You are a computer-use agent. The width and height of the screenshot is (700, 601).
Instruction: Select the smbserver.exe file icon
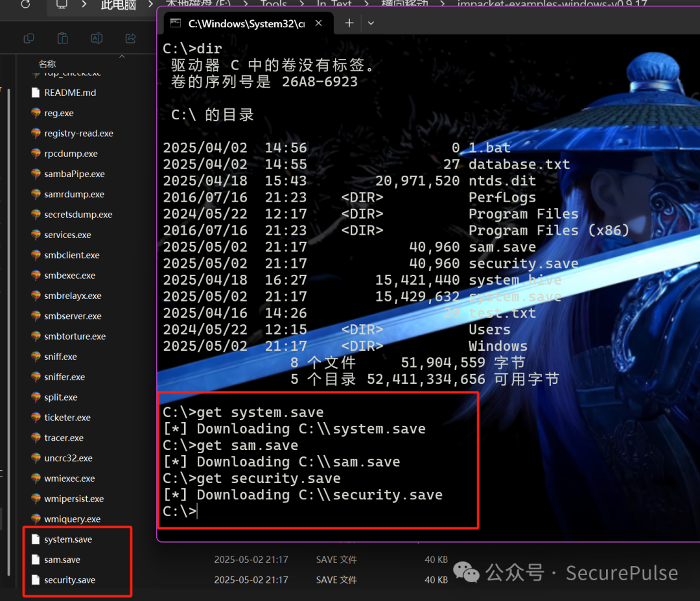(36, 316)
